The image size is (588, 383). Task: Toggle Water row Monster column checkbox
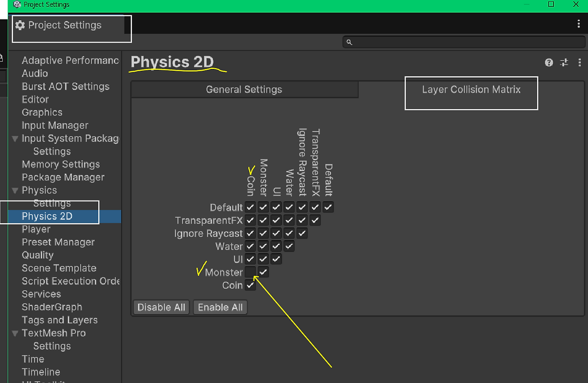pos(263,246)
